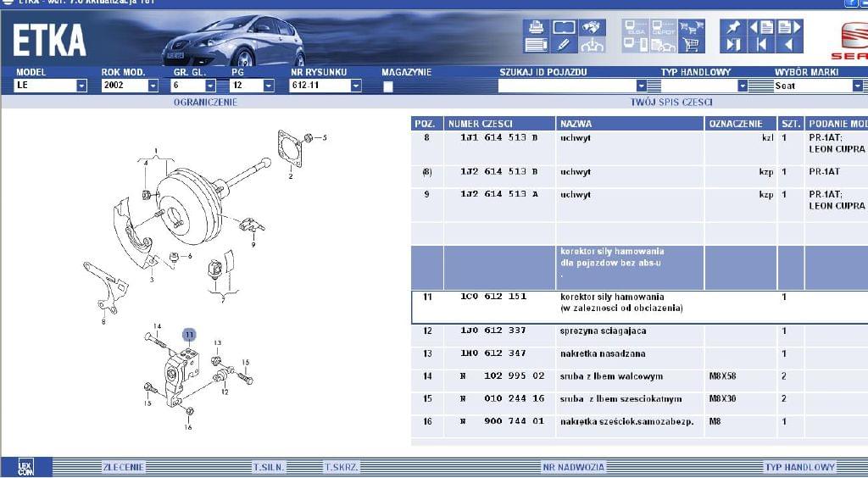Click the single left back arrow icon
868x478 pixels.
pos(789,45)
